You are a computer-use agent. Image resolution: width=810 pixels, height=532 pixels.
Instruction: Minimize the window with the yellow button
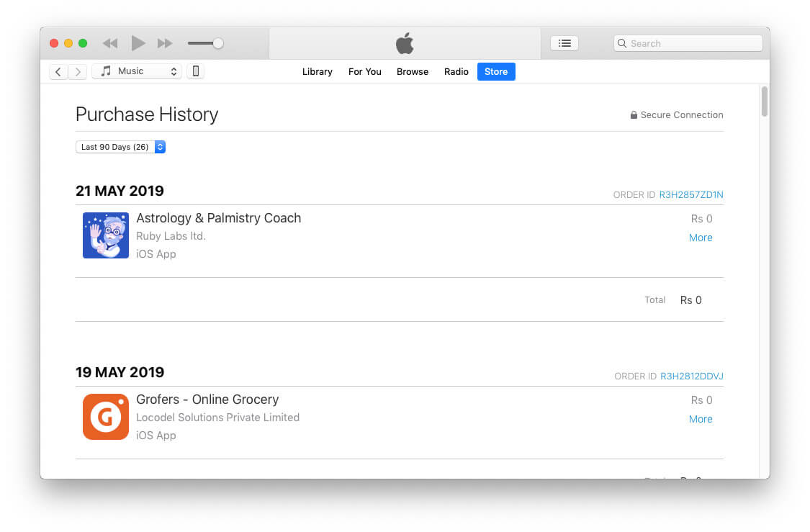68,43
